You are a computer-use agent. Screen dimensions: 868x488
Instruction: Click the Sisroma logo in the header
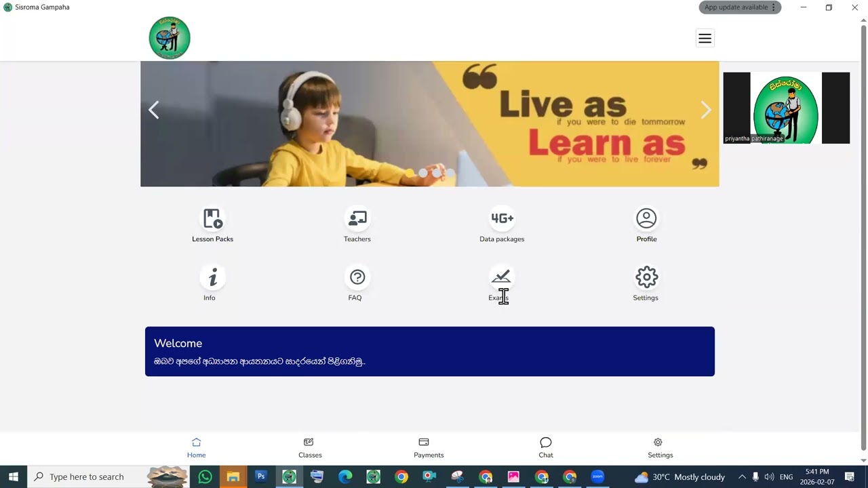click(x=170, y=38)
